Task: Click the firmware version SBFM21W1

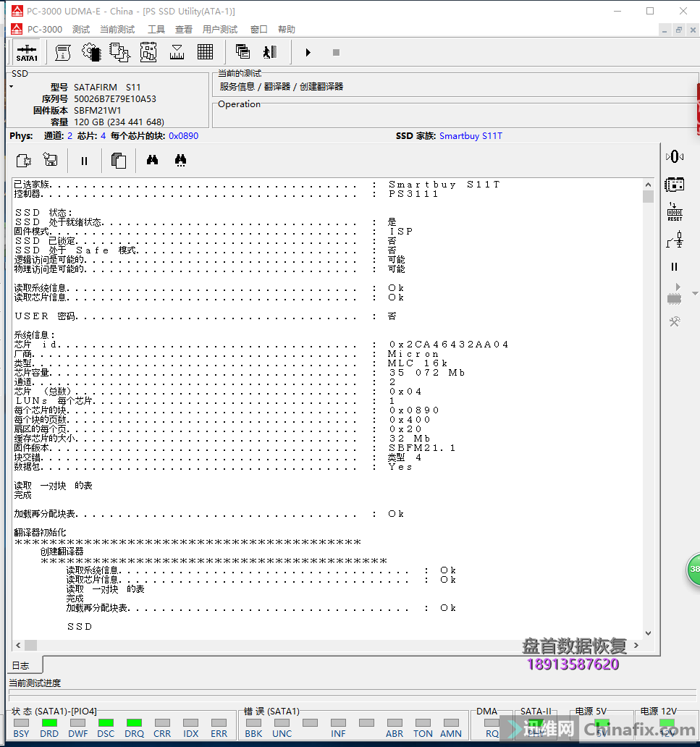Action: 97,110
